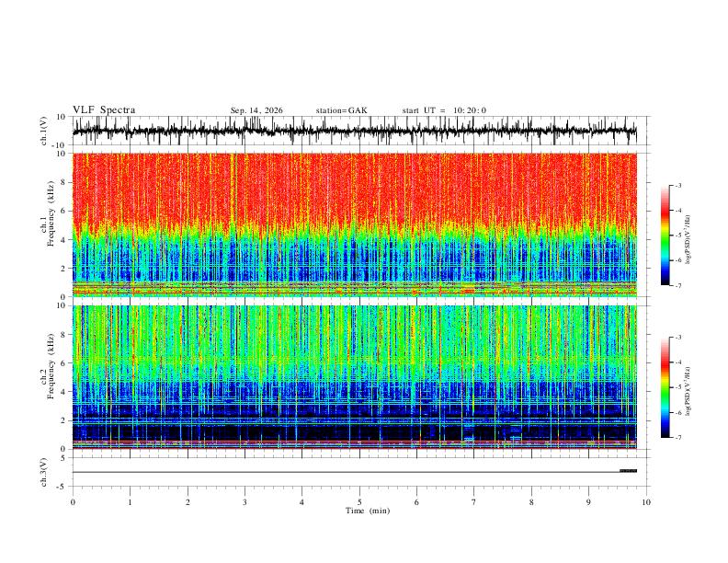Click the -3 label on upper colorbar
This screenshot has width=728, height=563.
click(x=677, y=185)
